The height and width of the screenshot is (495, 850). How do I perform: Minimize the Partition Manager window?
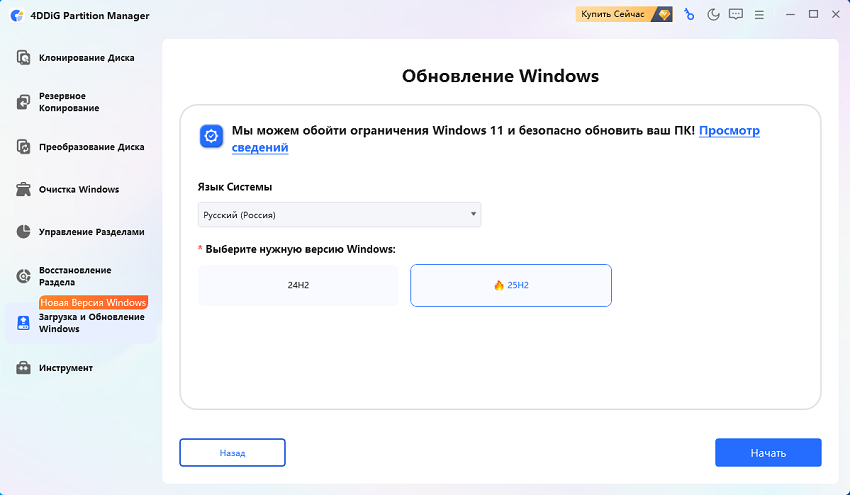click(790, 15)
